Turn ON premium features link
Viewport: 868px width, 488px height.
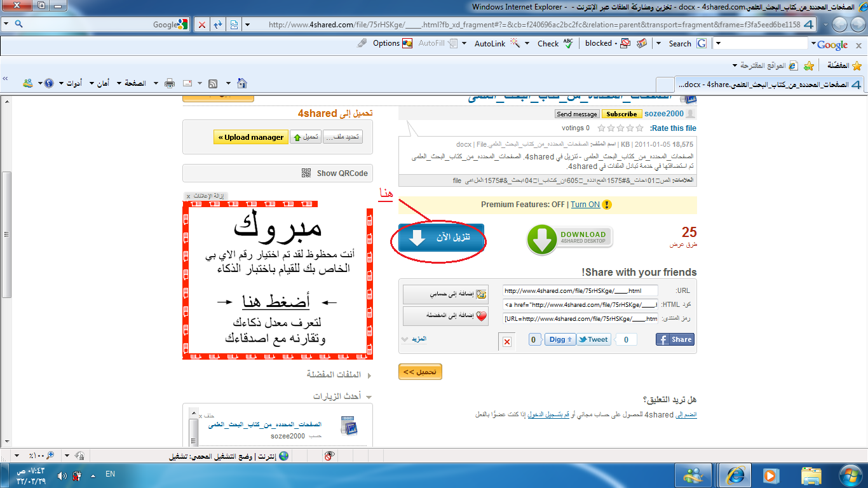tap(585, 205)
